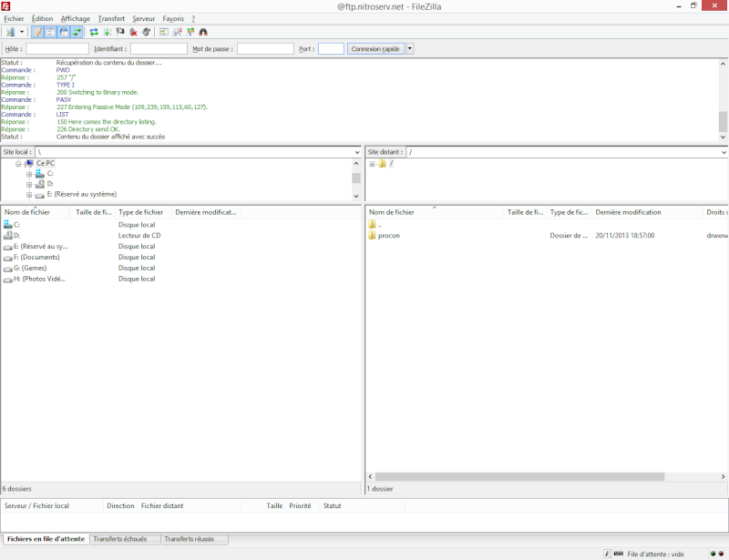Click the message log vertical scrollbar thumb
Viewport: 729px width, 560px height.
[x=723, y=122]
